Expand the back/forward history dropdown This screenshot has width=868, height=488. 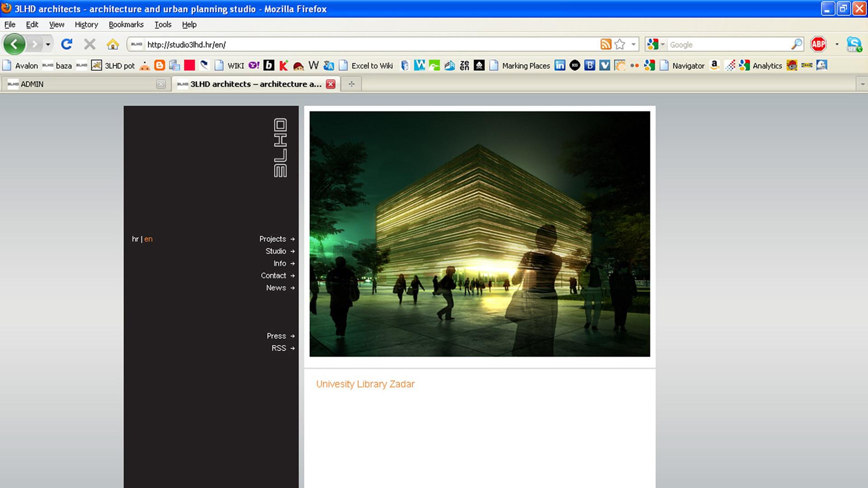click(x=48, y=44)
